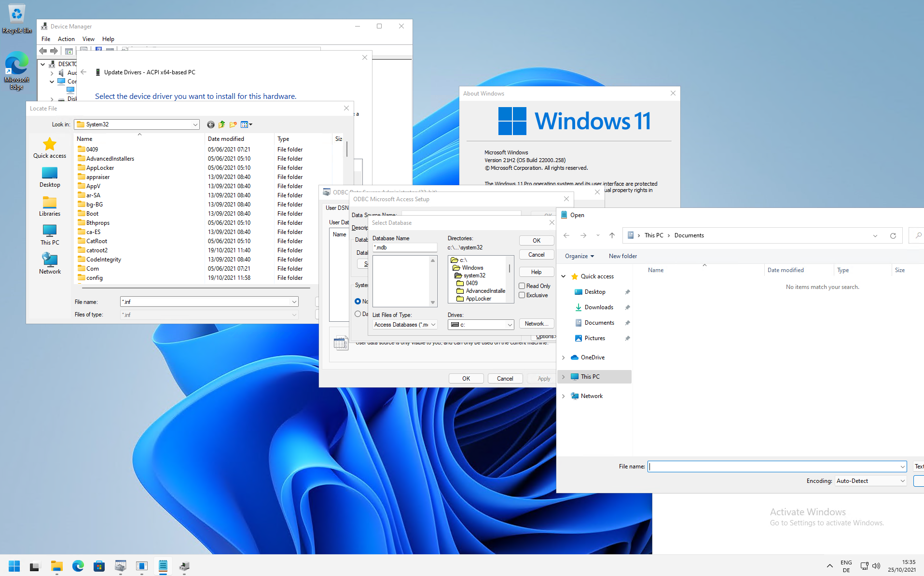
Task: Select the None radio button in ODBC Setup
Action: pos(358,302)
